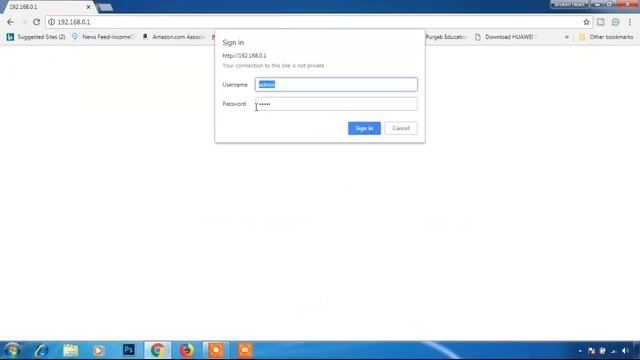Image resolution: width=640 pixels, height=360 pixels.
Task: Open Suggested Sites (2) bookmark
Action: tap(36, 37)
